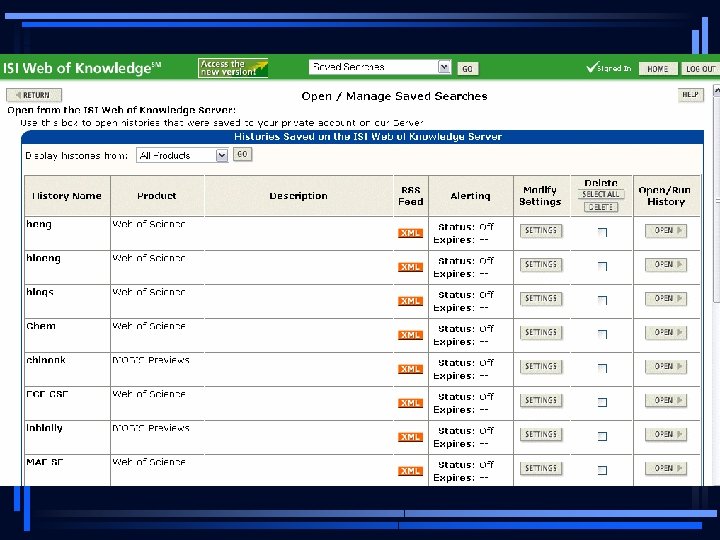The image size is (720, 540).
Task: Click GO beside Saved Searches dropdown
Action: [x=467, y=69]
